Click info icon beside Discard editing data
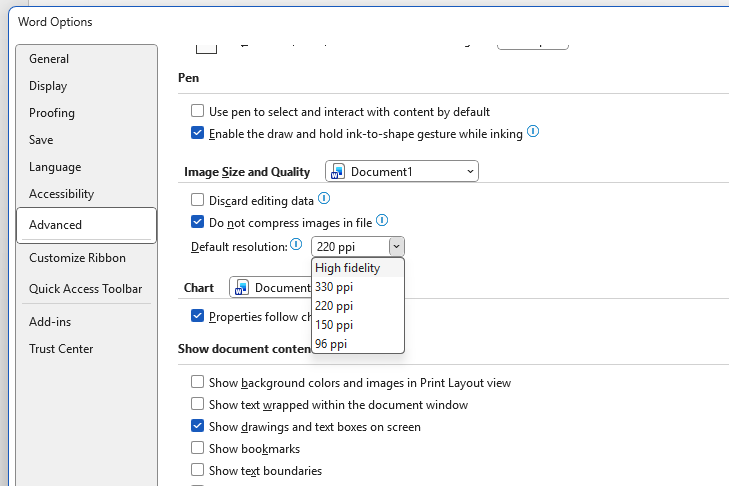The image size is (729, 486). pyautogui.click(x=323, y=200)
